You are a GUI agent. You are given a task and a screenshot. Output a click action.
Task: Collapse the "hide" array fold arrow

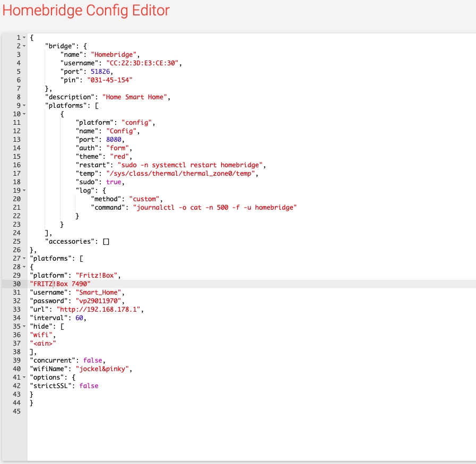click(24, 326)
